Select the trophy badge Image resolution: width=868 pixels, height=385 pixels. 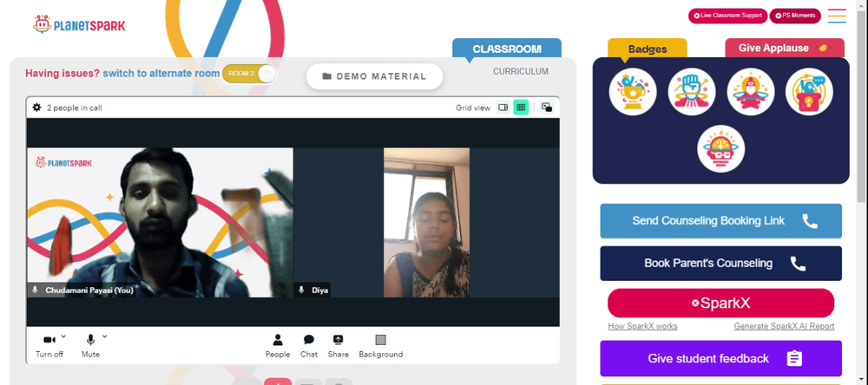[x=633, y=92]
